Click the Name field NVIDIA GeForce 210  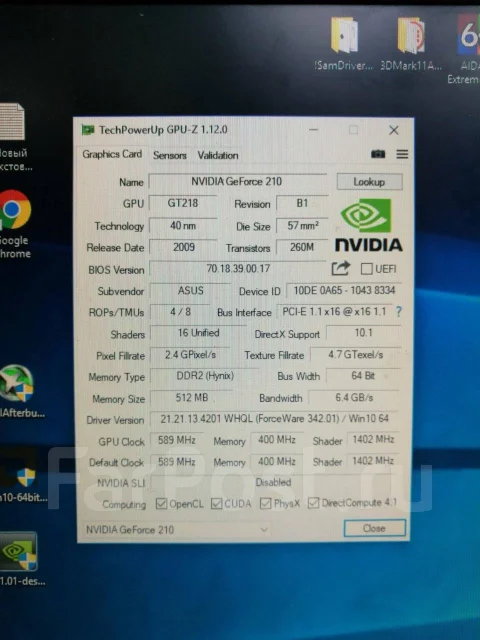pyautogui.click(x=238, y=181)
